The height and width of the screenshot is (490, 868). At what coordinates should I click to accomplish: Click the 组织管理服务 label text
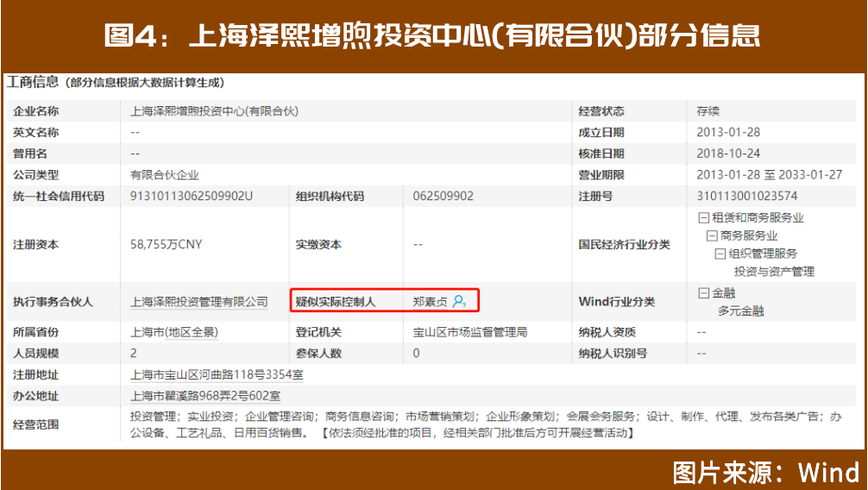[x=763, y=254]
